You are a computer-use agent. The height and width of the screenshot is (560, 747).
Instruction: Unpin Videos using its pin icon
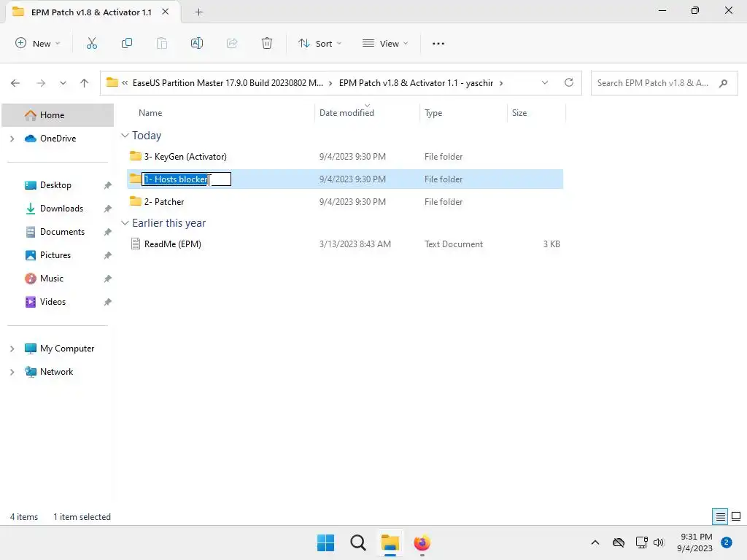[108, 302]
